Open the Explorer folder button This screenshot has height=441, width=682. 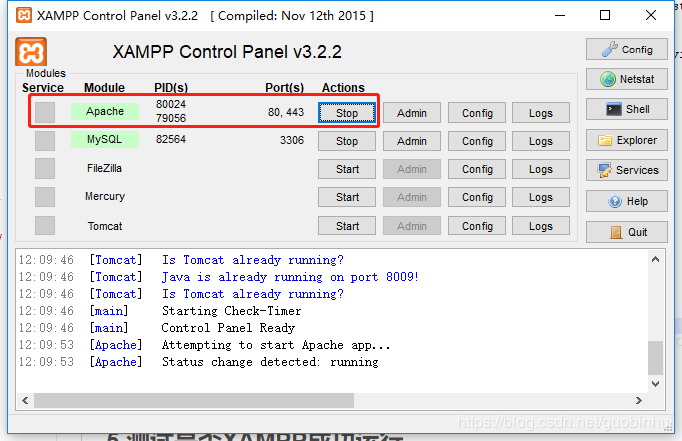[626, 140]
